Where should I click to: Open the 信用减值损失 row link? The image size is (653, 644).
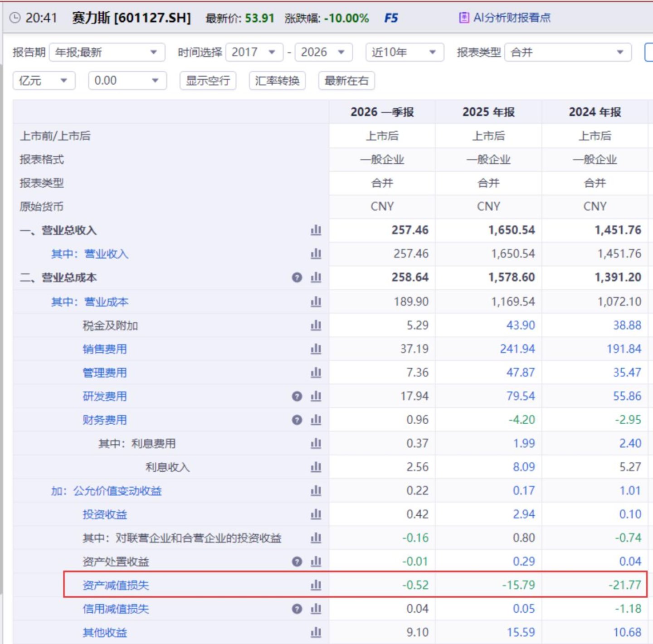tap(116, 609)
